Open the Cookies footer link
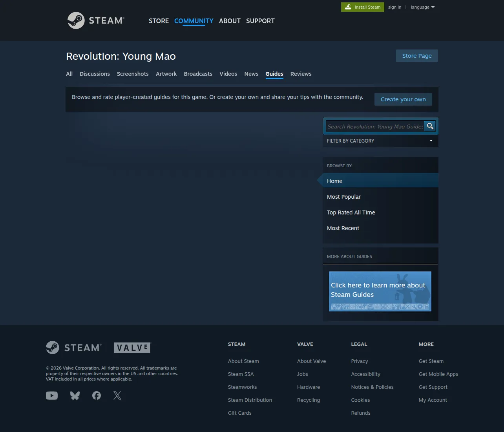This screenshot has width=504, height=432. [x=360, y=400]
